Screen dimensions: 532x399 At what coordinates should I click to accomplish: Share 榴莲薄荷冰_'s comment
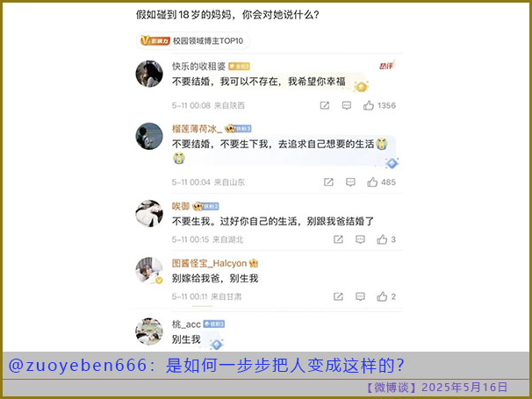tap(328, 182)
